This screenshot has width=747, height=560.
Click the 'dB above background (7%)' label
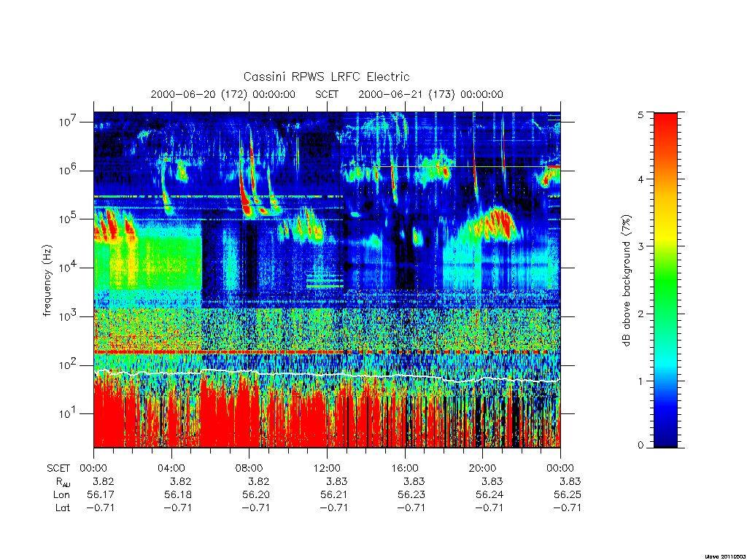[627, 281]
